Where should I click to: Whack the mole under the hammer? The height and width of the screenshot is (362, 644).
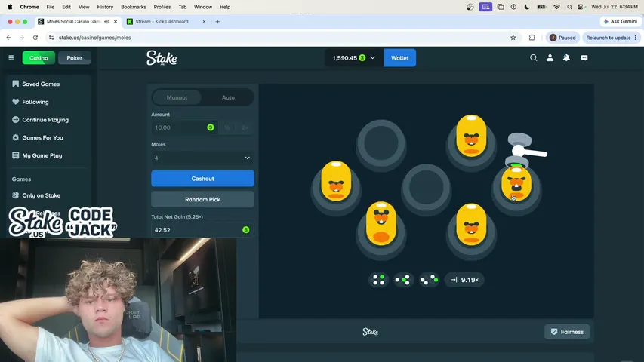[x=516, y=185]
